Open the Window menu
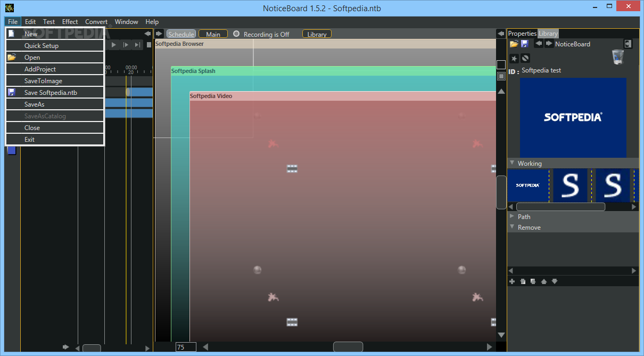The height and width of the screenshot is (356, 644). point(127,22)
